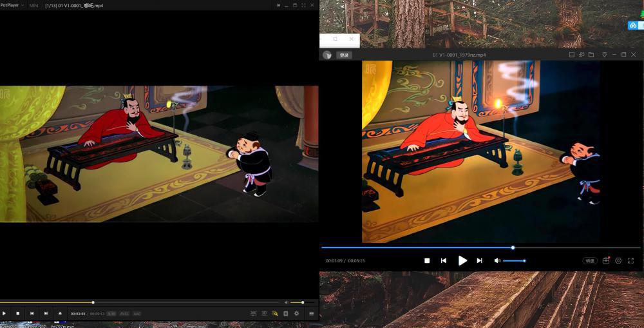Click PotPlayer title file name text
Screen dimensions: 644x328
click(74, 6)
